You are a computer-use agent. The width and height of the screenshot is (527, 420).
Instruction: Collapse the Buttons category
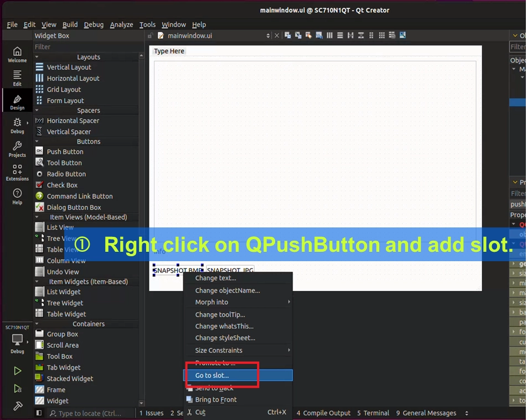[x=37, y=142]
